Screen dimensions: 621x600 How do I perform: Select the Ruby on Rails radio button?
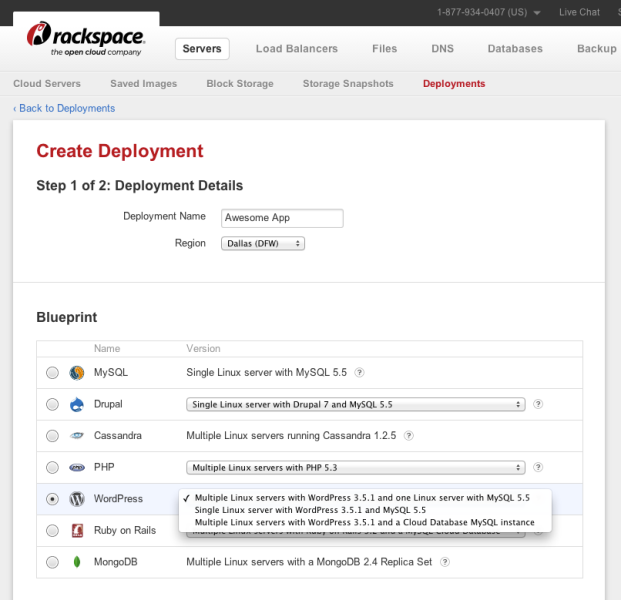[x=52, y=530]
